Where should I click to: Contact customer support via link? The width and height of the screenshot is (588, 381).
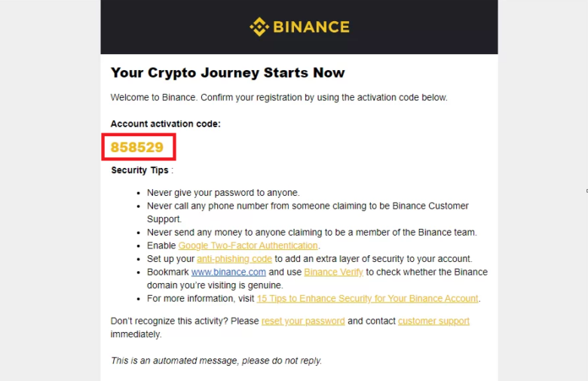[433, 321]
